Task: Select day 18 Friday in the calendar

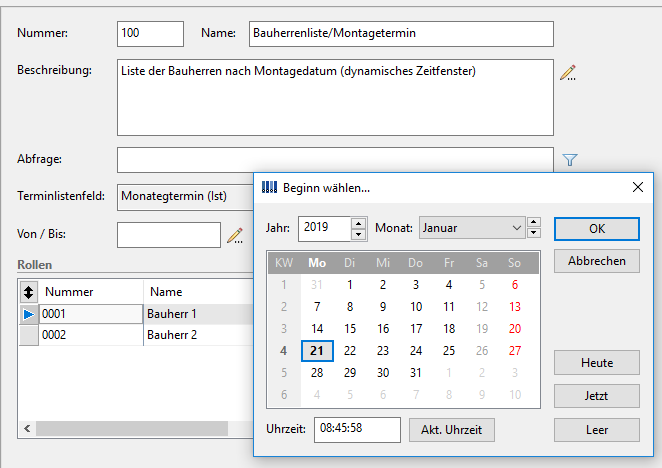Action: coord(449,329)
